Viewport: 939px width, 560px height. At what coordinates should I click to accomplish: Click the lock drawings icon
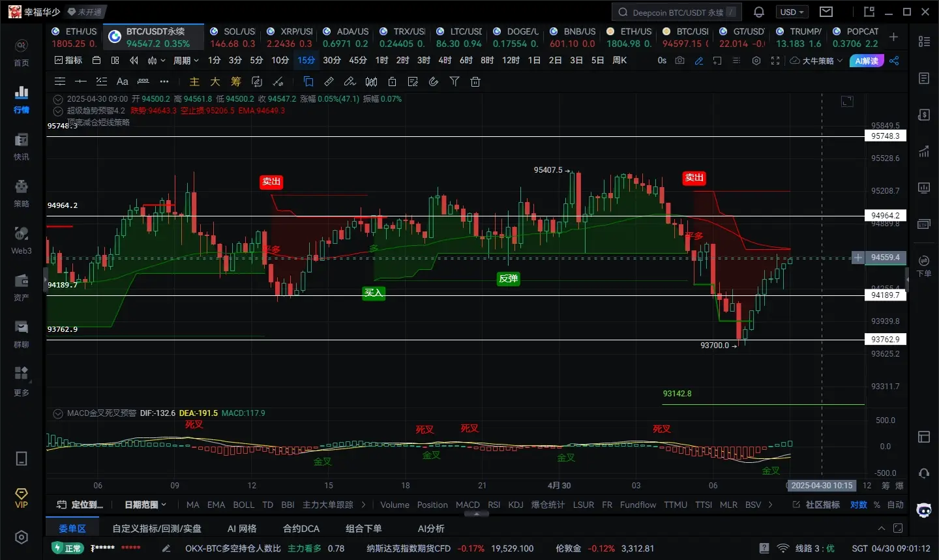[392, 81]
